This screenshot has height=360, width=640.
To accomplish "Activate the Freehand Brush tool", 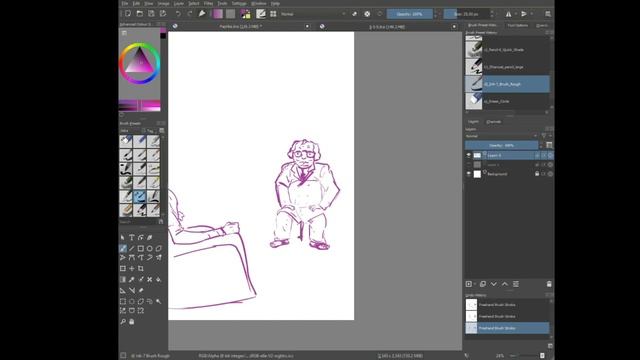I will (123, 248).
